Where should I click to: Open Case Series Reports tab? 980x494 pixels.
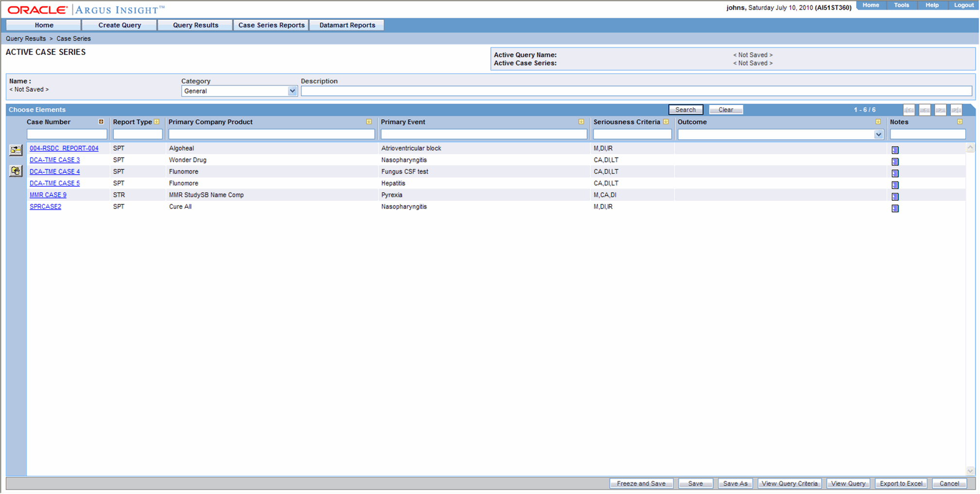(x=271, y=25)
